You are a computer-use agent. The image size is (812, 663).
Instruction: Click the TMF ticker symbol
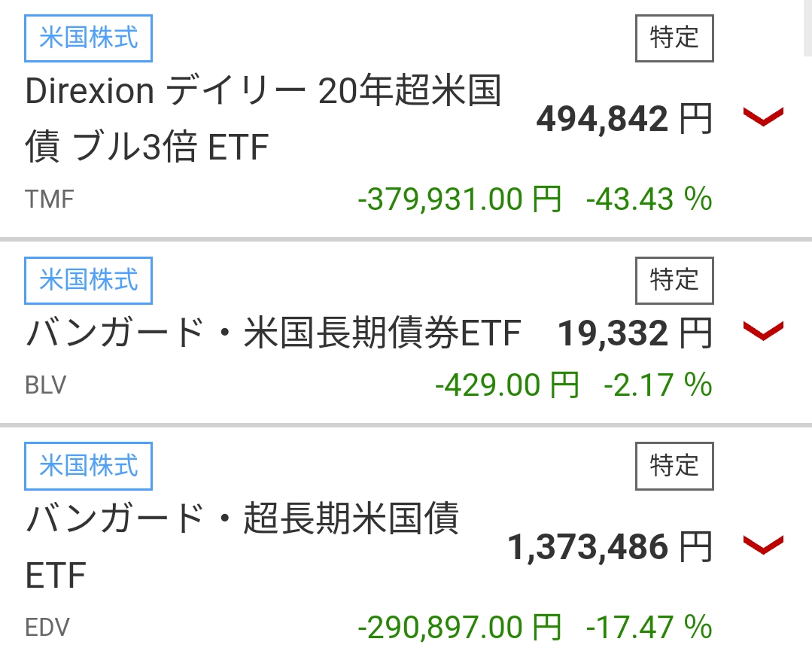pyautogui.click(x=50, y=199)
